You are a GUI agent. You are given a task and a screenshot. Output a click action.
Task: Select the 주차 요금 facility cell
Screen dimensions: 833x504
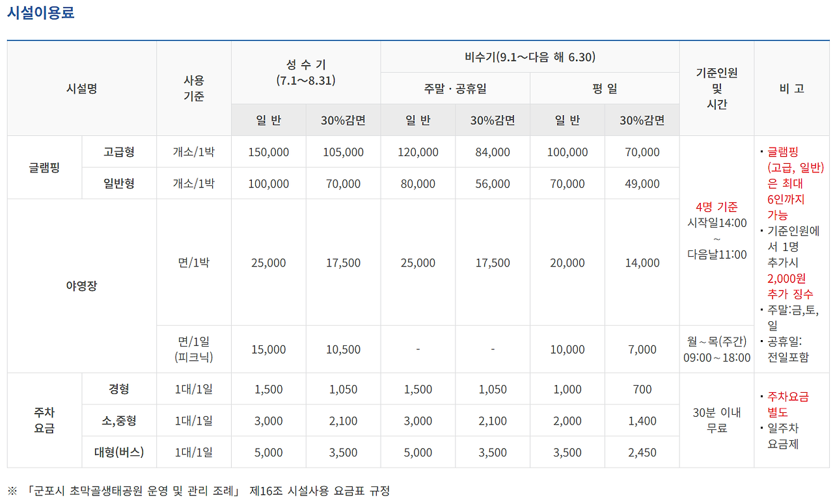tap(45, 421)
